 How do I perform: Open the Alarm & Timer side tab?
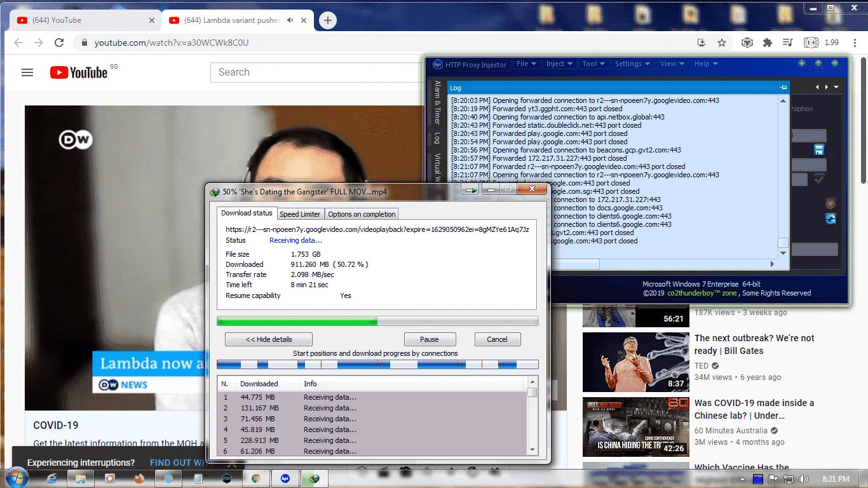(437, 102)
